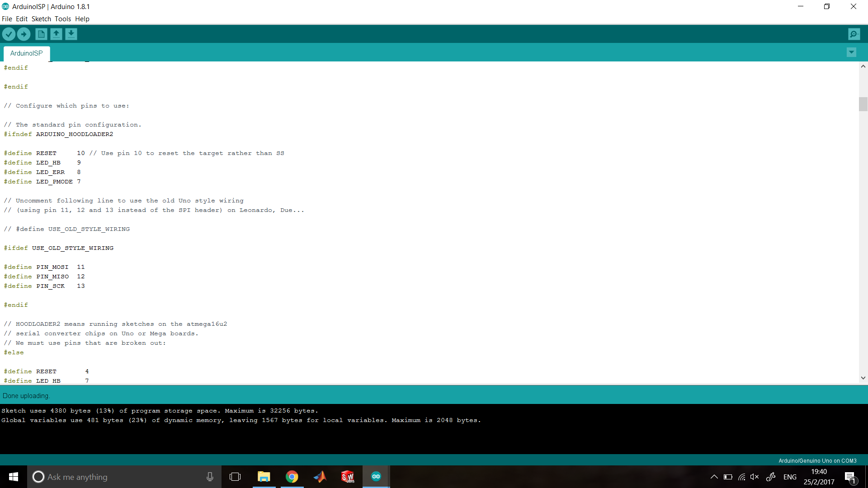Image resolution: width=868 pixels, height=488 pixels.
Task: Open the Action Center notifications icon
Action: 850,477
